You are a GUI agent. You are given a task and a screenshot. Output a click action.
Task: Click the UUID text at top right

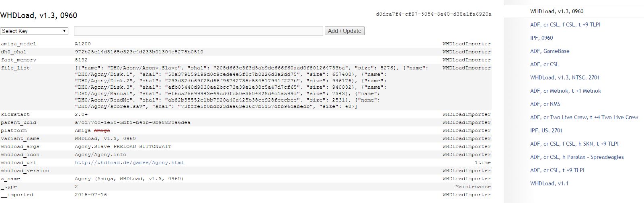(434, 14)
